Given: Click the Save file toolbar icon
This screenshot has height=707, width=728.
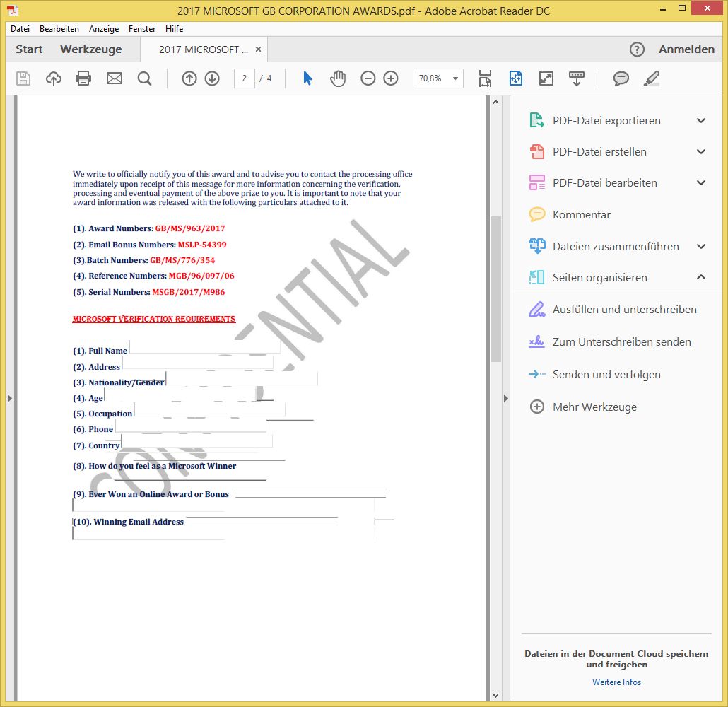Looking at the screenshot, I should (x=23, y=78).
